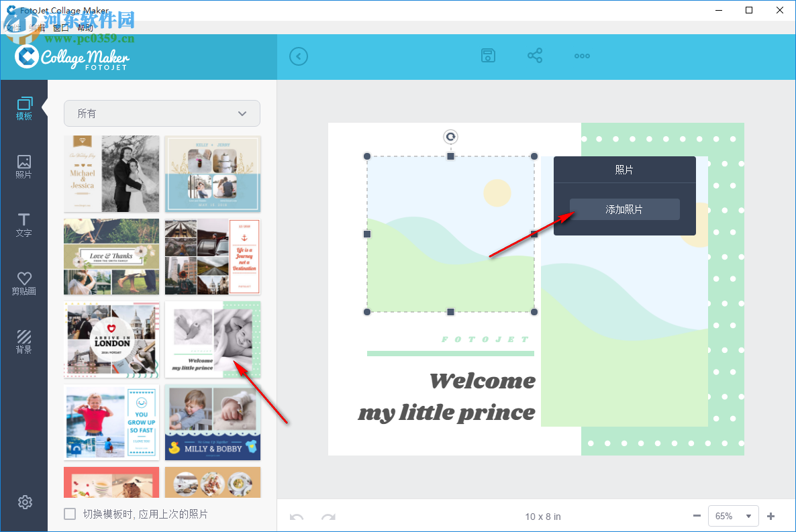The image size is (796, 532).
Task: Click the 添加照片 (Add Photo) button
Action: click(624, 209)
